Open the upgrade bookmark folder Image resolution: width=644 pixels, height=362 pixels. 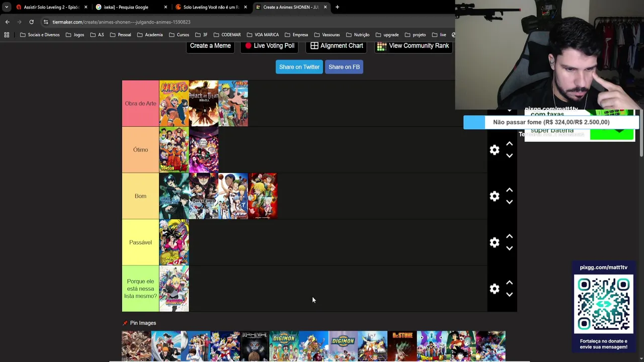tap(387, 35)
